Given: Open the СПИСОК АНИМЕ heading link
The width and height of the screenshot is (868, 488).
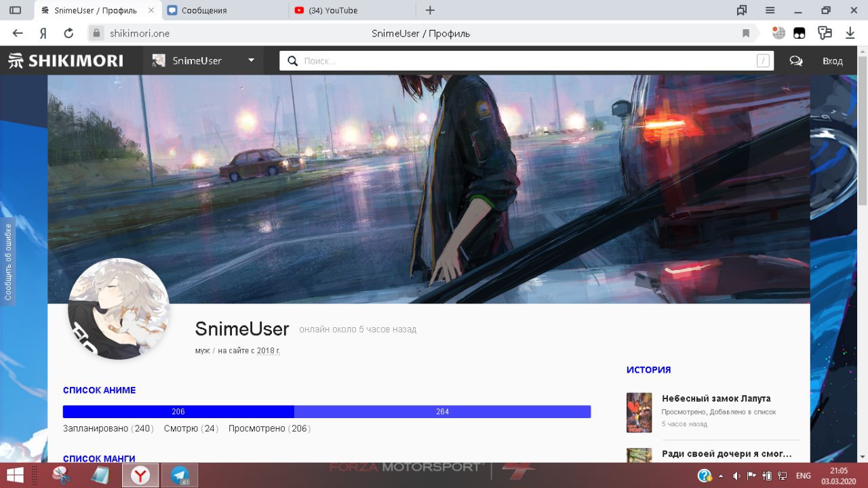Looking at the screenshot, I should (100, 390).
